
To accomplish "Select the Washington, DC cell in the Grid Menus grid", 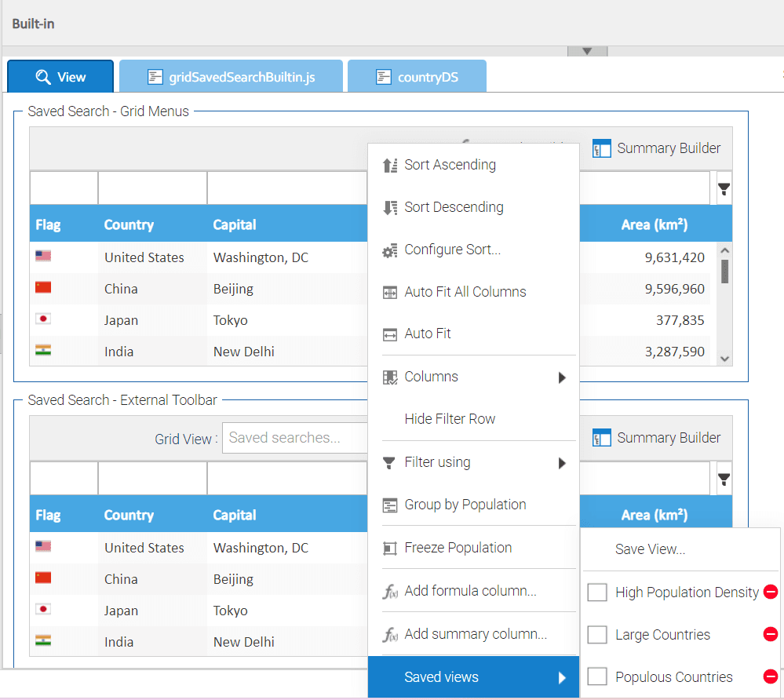I will [287, 257].
